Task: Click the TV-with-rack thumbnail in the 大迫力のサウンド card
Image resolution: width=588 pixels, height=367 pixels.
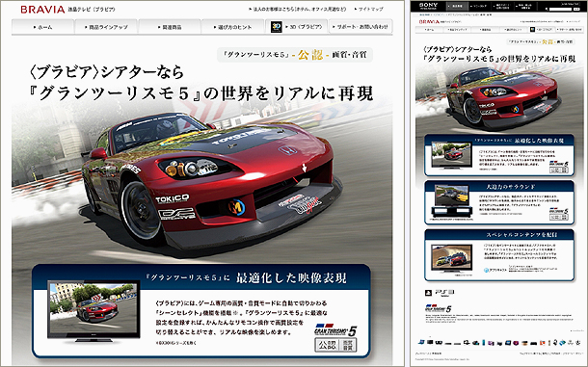Action: tap(451, 201)
